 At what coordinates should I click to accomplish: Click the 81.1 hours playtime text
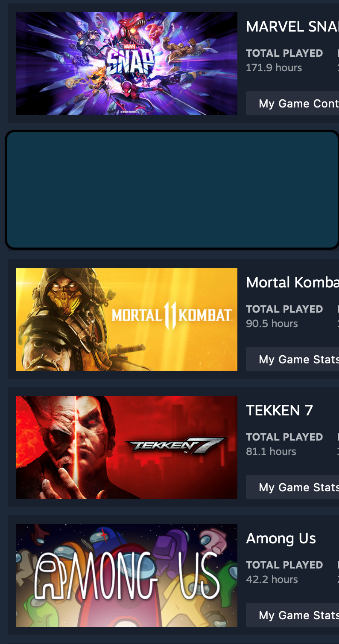coord(271,451)
